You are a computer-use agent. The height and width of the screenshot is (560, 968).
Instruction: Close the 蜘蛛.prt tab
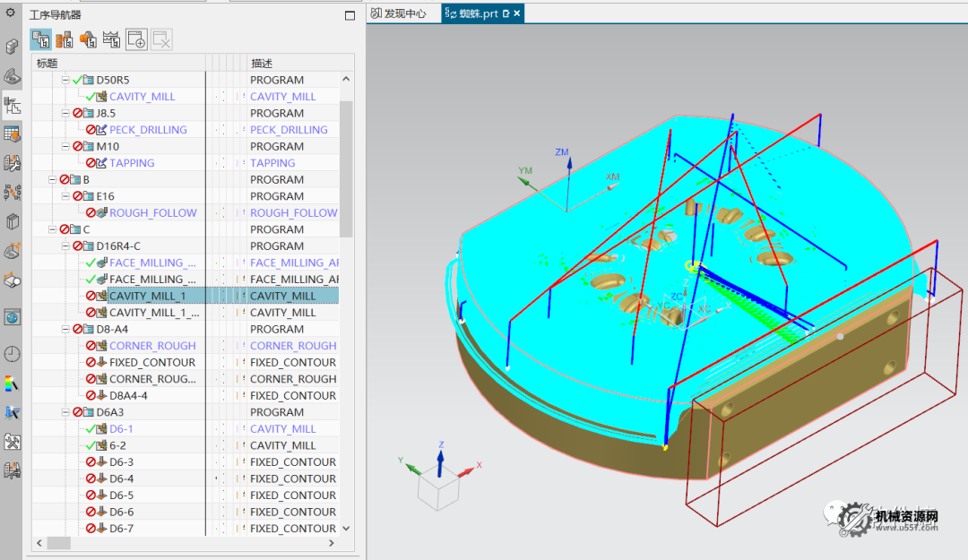(x=517, y=13)
